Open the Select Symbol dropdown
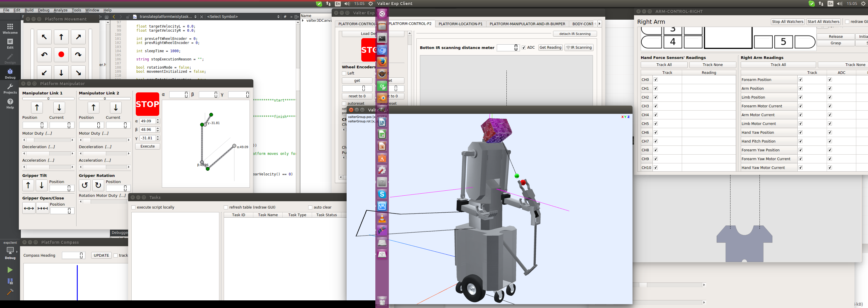 point(243,16)
